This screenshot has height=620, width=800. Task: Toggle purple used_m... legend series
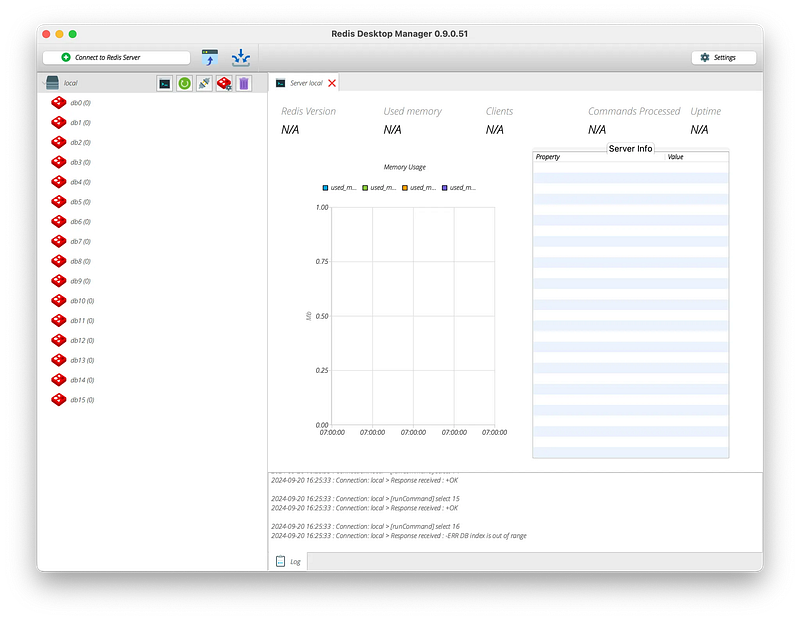click(459, 188)
